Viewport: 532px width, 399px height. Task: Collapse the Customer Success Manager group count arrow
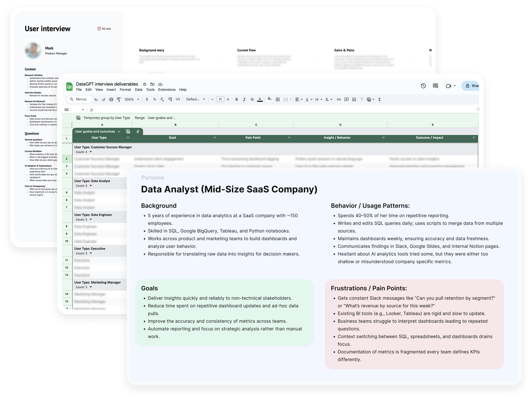(91, 152)
